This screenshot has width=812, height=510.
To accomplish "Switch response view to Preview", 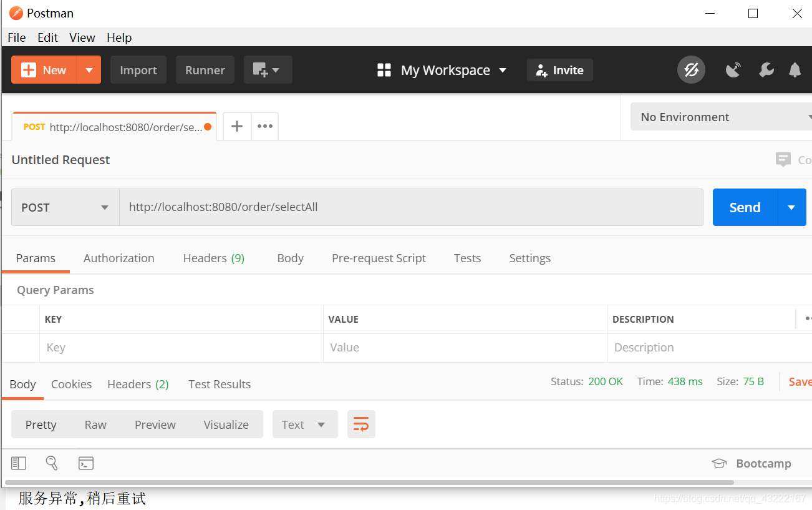I will (x=155, y=424).
